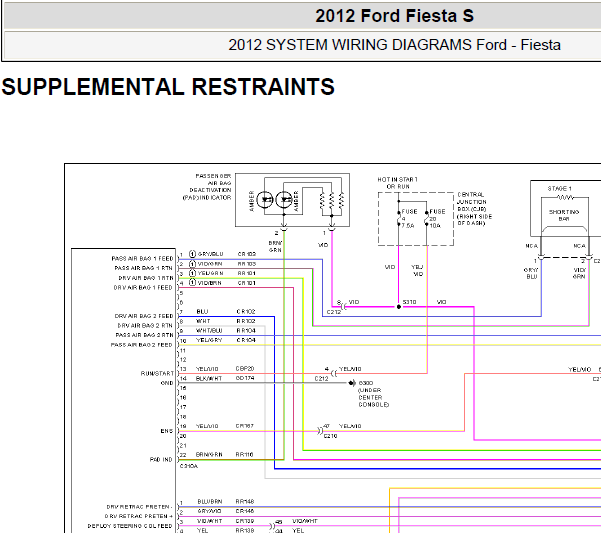Click the CBP20 circuit code
This screenshot has width=601, height=533.
click(245, 369)
